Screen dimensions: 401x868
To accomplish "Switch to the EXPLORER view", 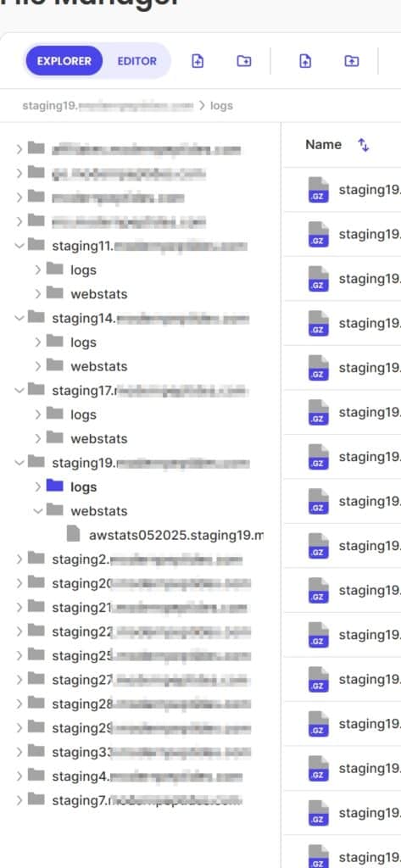I will point(64,61).
